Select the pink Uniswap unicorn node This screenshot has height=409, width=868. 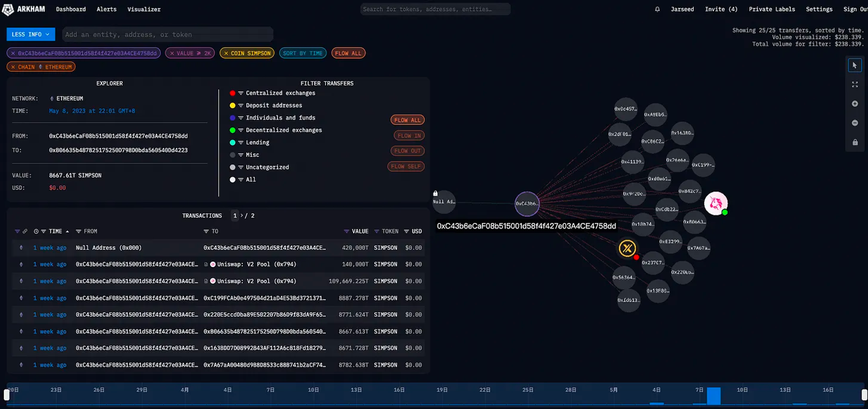click(716, 203)
